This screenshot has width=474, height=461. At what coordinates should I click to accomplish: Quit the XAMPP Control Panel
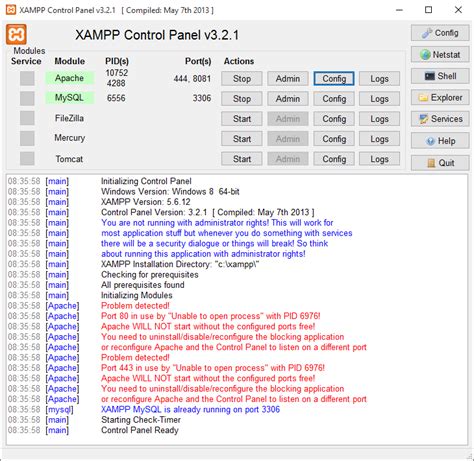440,163
